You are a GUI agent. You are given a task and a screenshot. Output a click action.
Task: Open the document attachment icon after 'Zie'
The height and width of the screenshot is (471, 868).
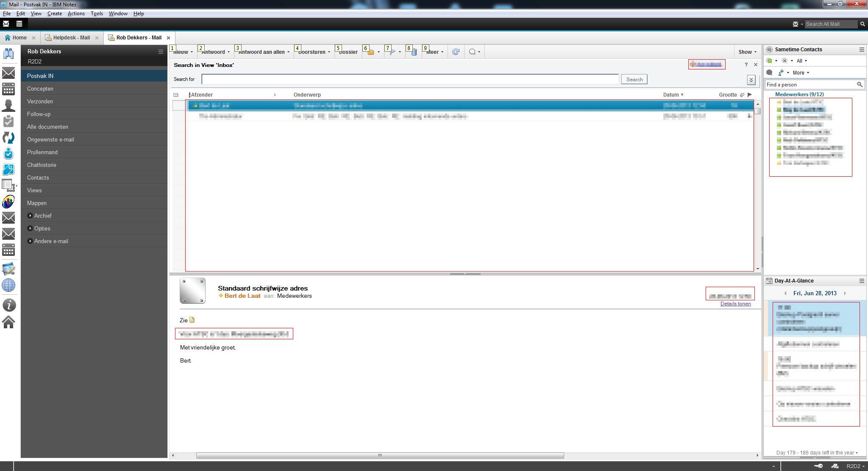192,320
